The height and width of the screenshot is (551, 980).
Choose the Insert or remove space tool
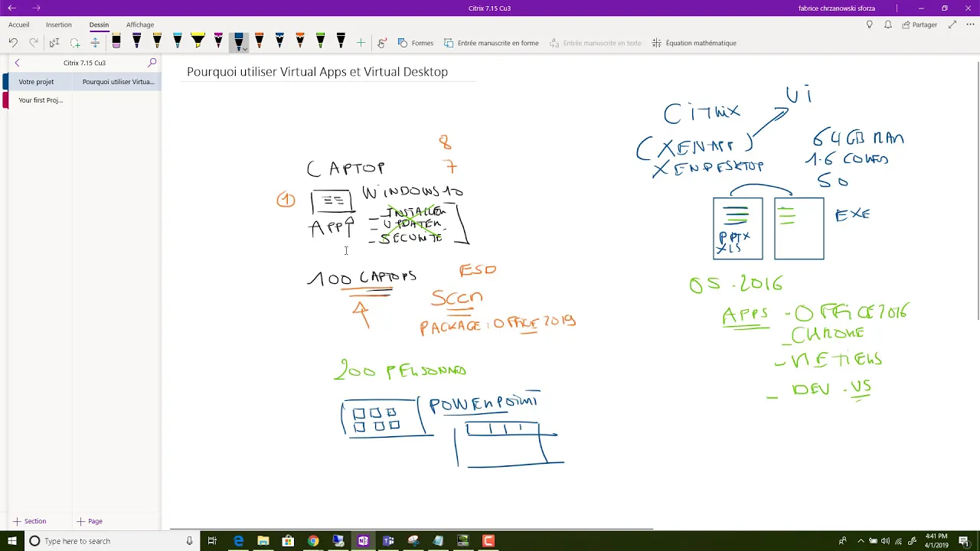point(95,43)
